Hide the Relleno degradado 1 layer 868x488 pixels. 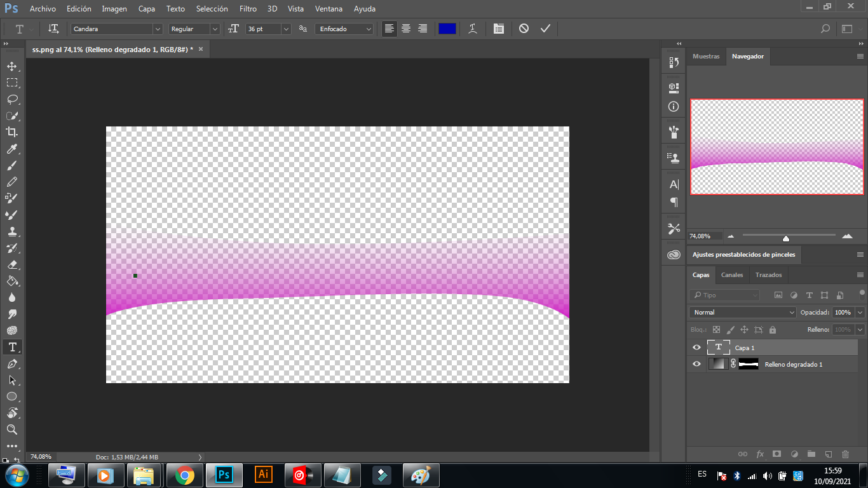696,364
